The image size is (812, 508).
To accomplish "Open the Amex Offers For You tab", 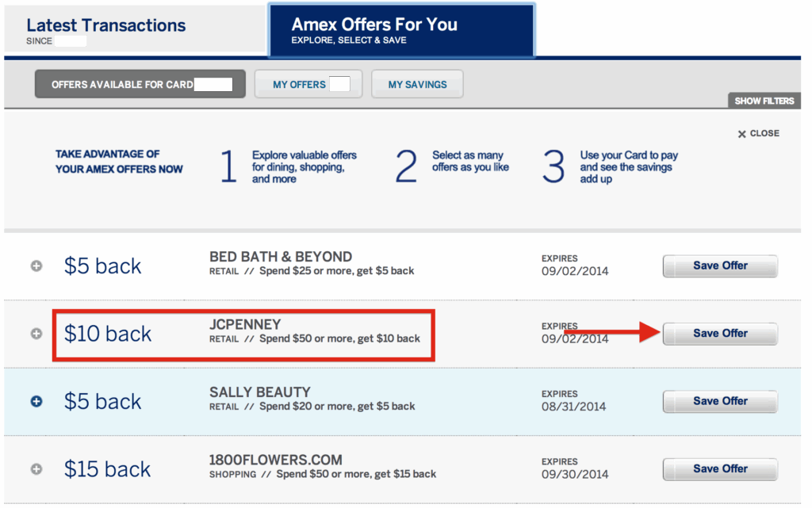I will 401,30.
